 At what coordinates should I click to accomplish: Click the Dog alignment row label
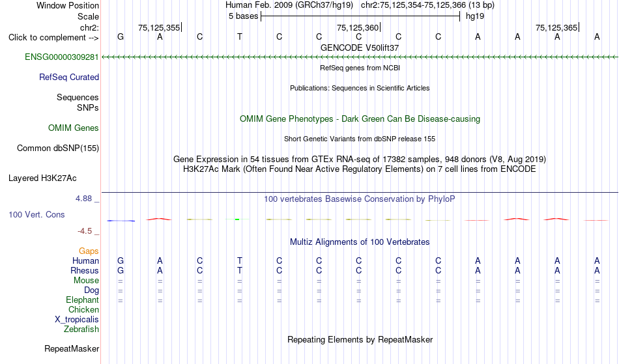tap(91, 290)
